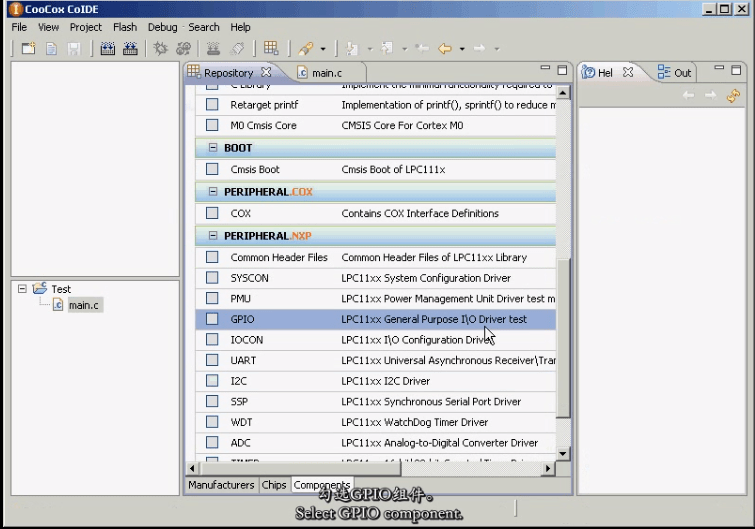Maximize the Repository editor area
The image size is (755, 529).
coord(562,70)
